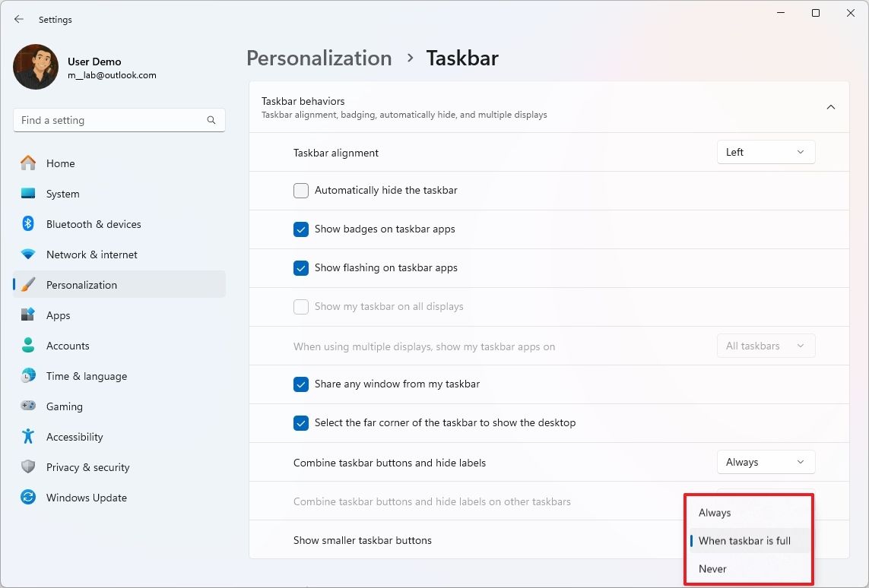This screenshot has height=588, width=869.
Task: Choose Never from the dropdown list
Action: click(x=713, y=569)
